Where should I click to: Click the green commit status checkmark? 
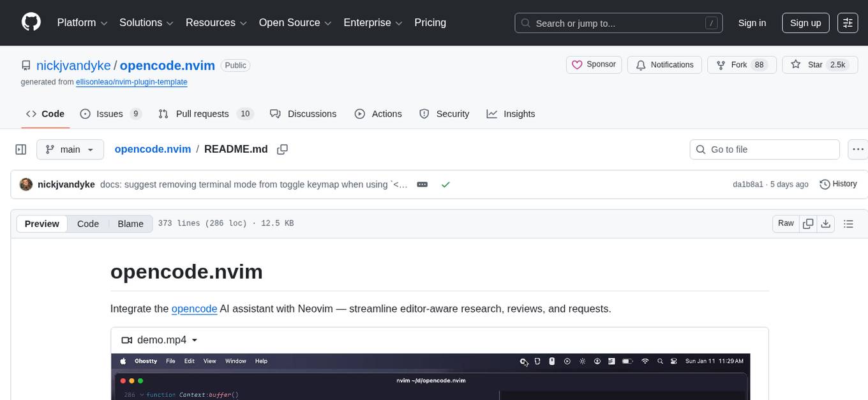point(445,184)
